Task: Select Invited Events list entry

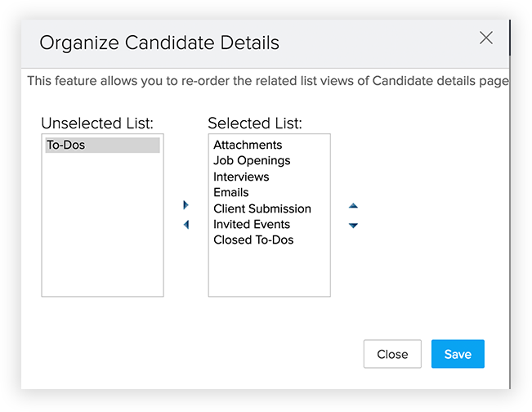Action: pos(252,224)
